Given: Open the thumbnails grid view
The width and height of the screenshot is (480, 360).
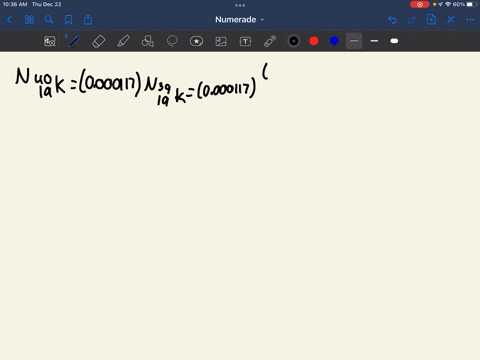Looking at the screenshot, I should [29, 20].
